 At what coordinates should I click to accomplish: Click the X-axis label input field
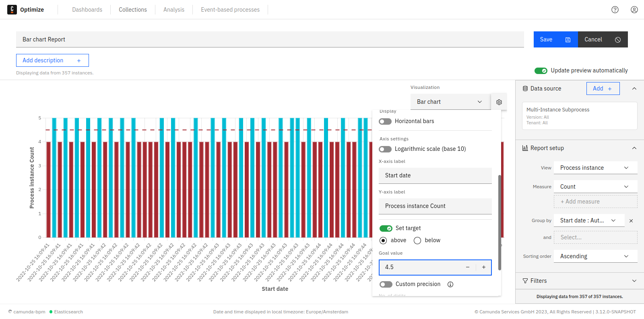coord(435,175)
